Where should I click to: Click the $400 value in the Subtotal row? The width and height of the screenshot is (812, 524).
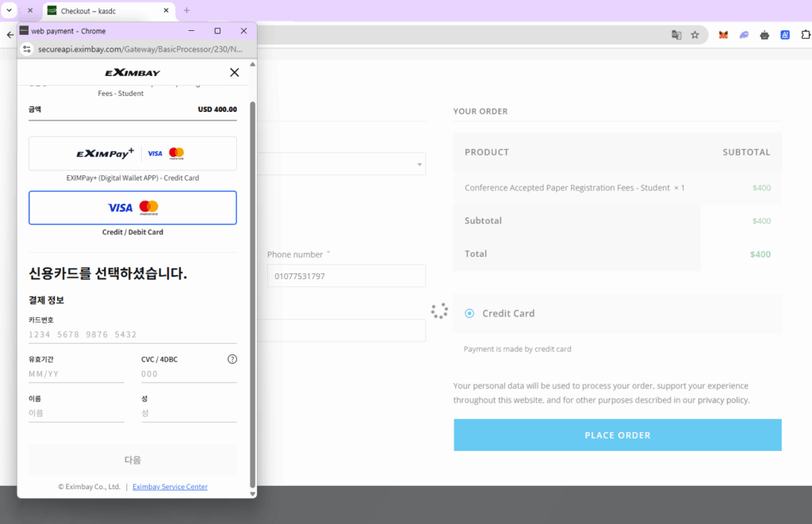(x=762, y=221)
